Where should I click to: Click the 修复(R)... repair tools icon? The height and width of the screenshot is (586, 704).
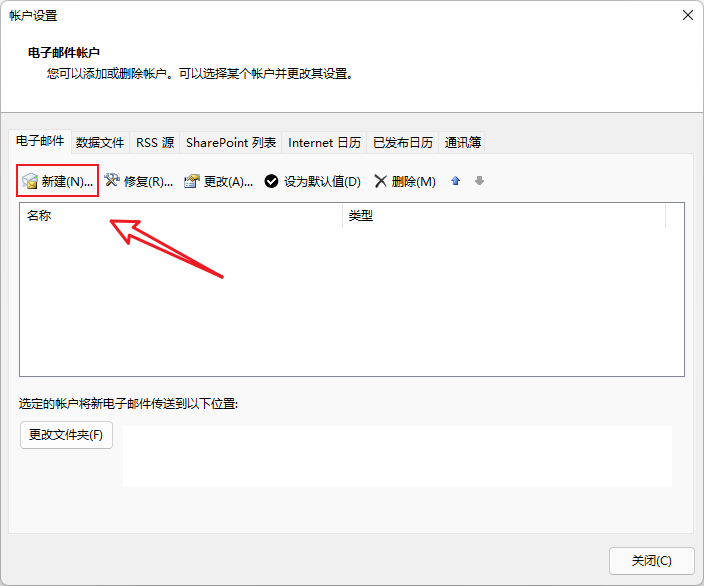point(112,181)
